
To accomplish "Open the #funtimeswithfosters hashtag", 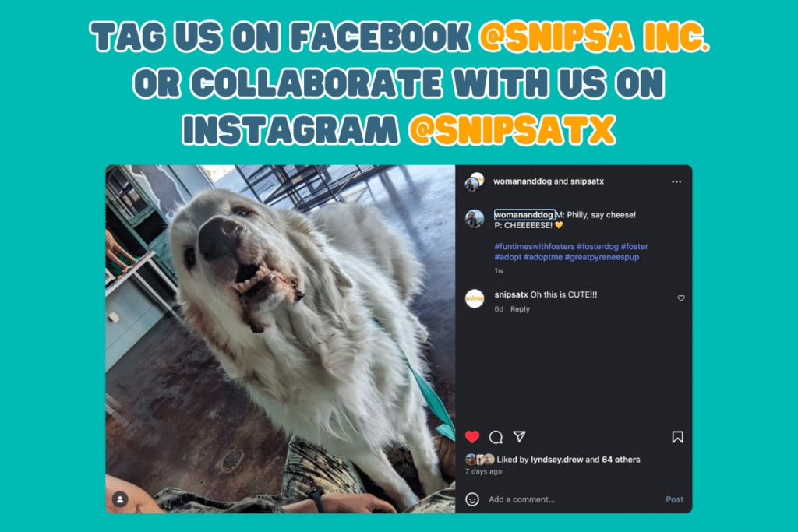I will (535, 247).
